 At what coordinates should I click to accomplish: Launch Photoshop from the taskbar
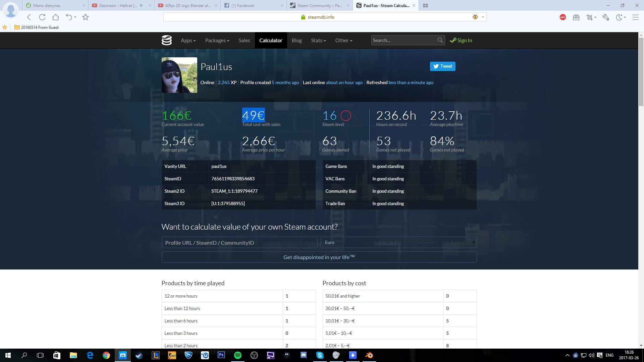click(221, 355)
